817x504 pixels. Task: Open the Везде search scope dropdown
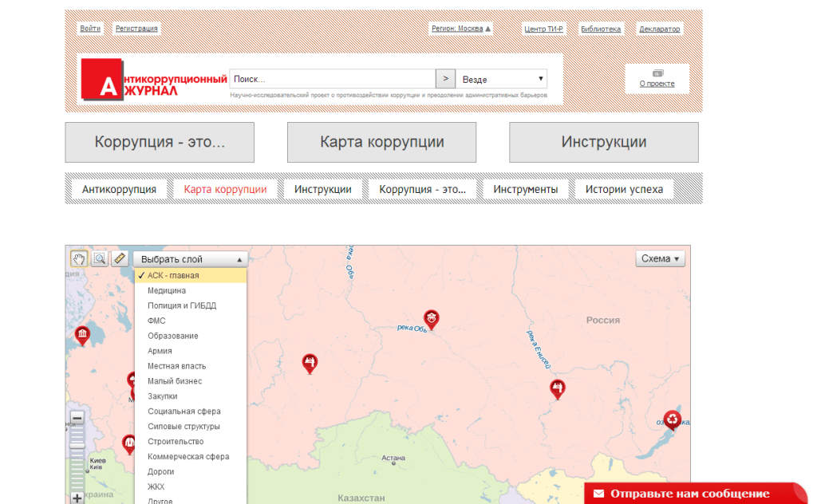pos(500,78)
